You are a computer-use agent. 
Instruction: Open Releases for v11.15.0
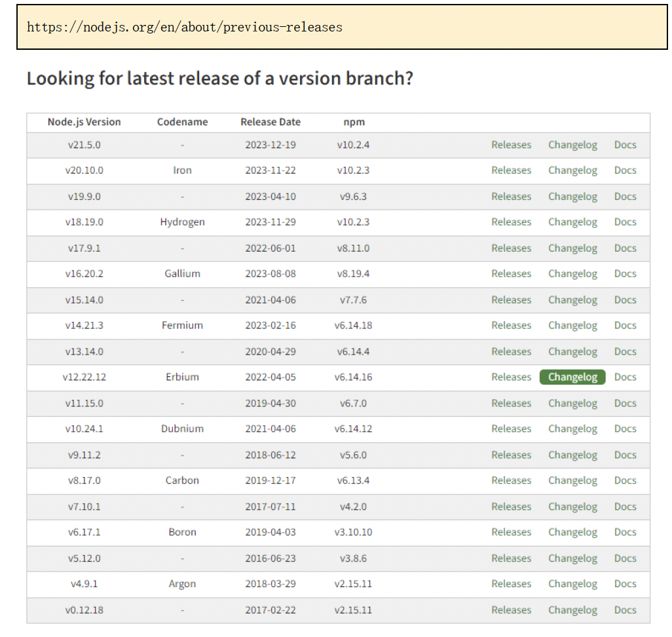point(511,403)
